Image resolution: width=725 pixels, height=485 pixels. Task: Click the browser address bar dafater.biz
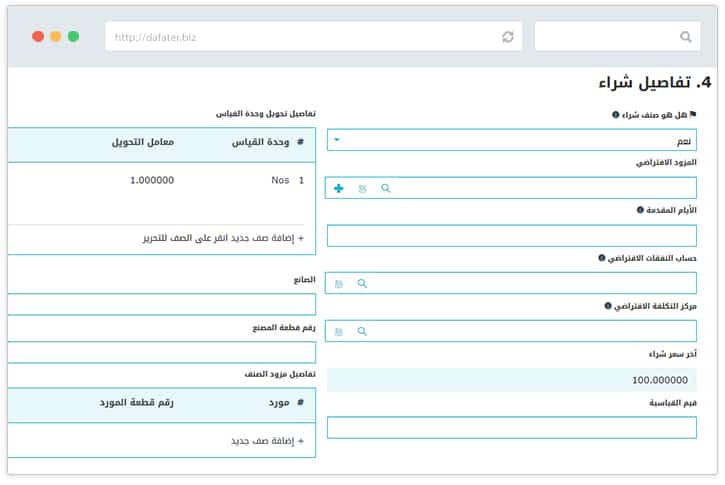click(x=300, y=37)
